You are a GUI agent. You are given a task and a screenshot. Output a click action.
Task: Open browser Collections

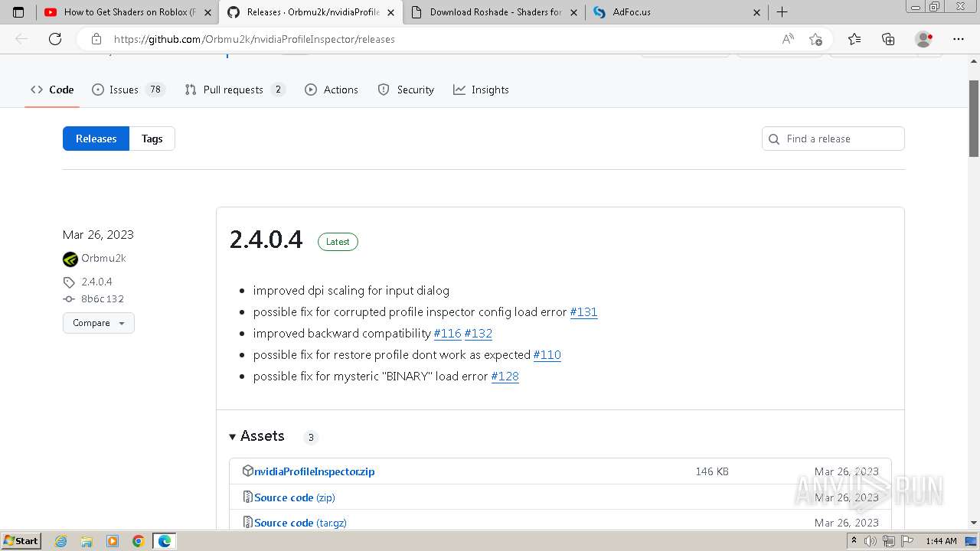tap(888, 39)
